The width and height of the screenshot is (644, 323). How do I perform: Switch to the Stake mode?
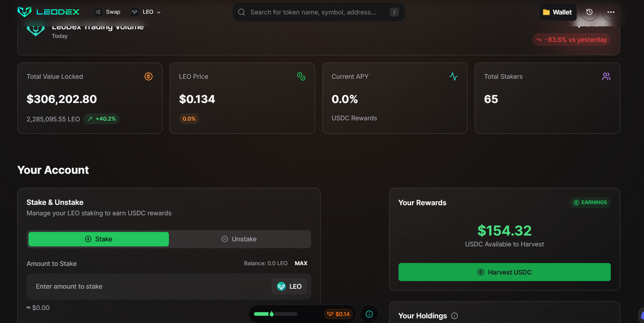pyautogui.click(x=99, y=239)
